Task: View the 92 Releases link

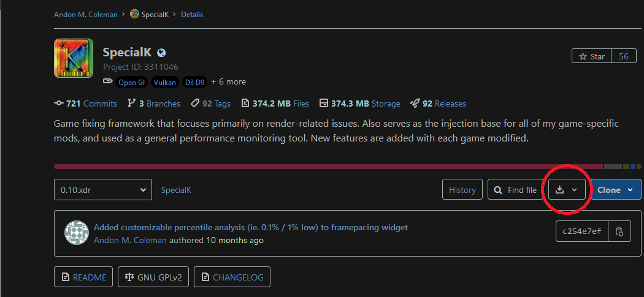Action: (x=438, y=103)
